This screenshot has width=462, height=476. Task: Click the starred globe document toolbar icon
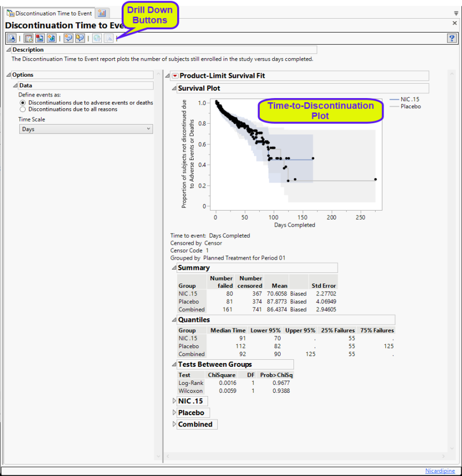point(51,38)
